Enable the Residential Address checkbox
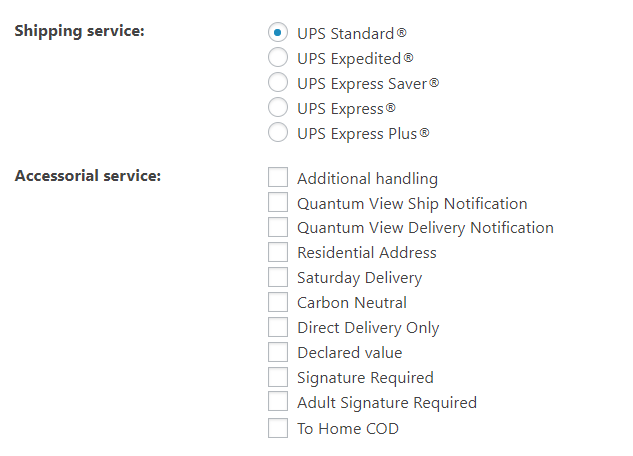This screenshot has width=633, height=456. coord(278,252)
